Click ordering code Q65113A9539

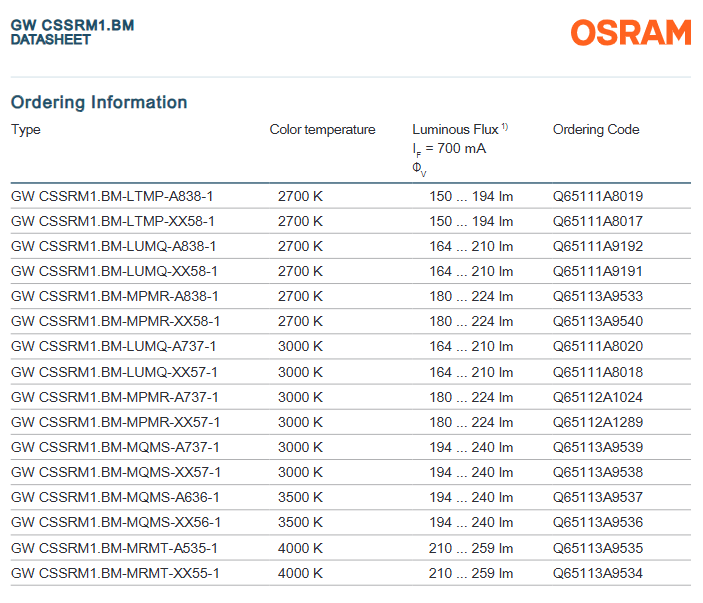point(598,447)
